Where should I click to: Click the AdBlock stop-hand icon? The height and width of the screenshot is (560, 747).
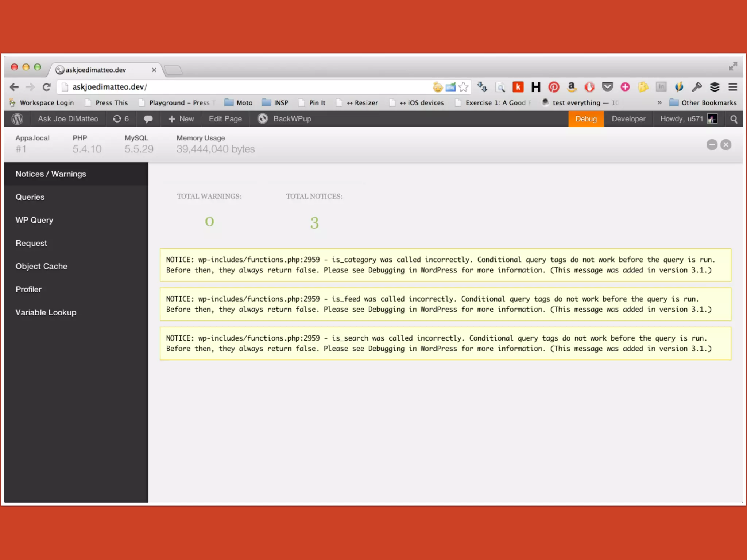tap(589, 87)
